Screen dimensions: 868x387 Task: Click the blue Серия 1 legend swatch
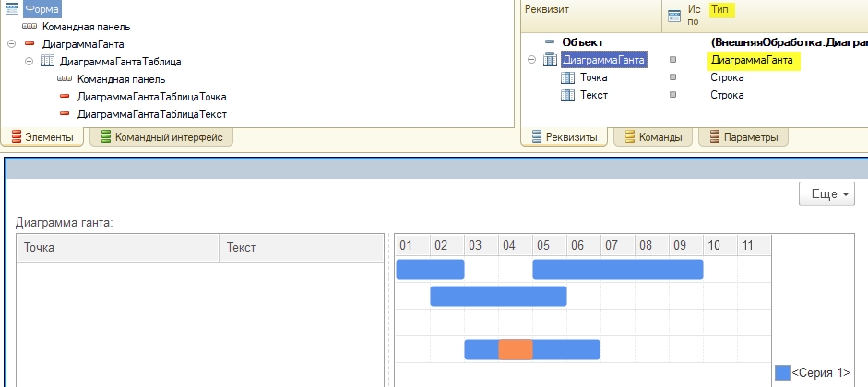(x=782, y=372)
